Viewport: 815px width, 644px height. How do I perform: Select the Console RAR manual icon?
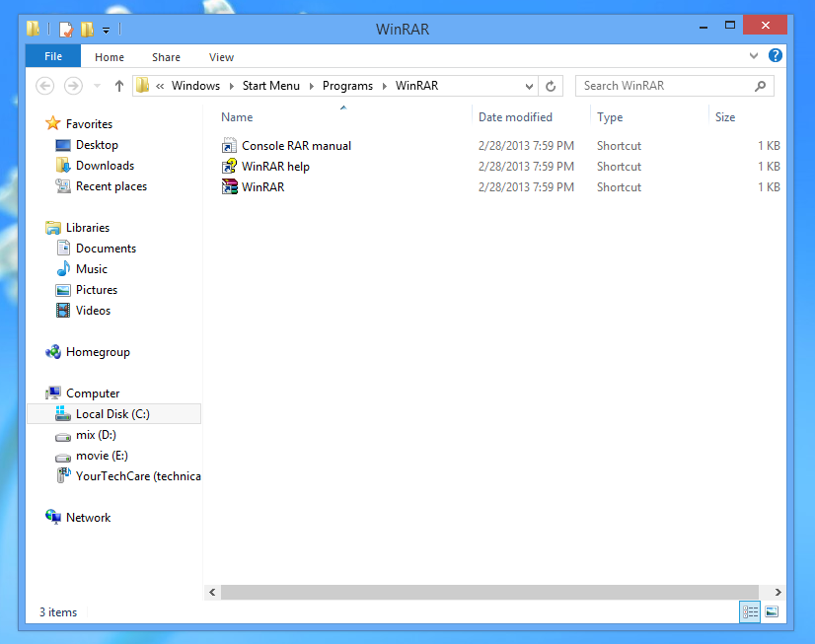(230, 146)
